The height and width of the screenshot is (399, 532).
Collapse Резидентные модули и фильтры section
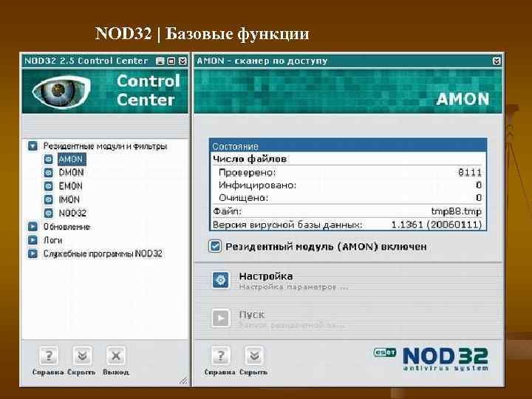point(33,146)
